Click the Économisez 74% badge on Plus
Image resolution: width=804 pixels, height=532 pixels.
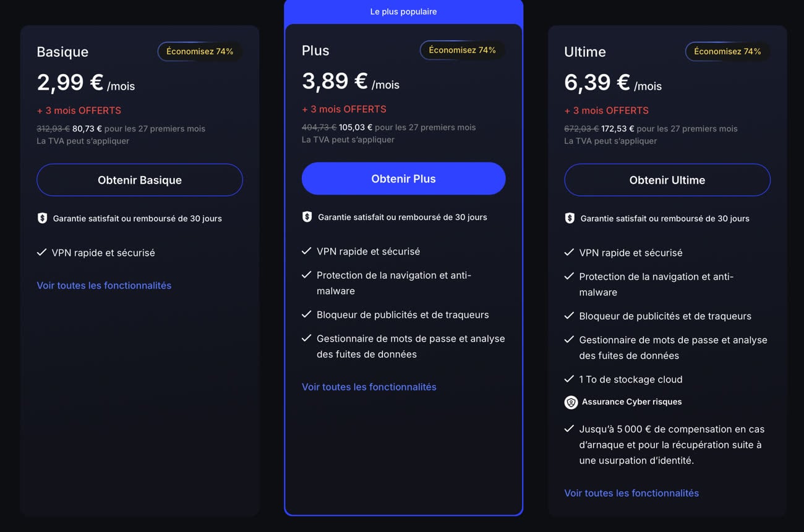coord(462,50)
